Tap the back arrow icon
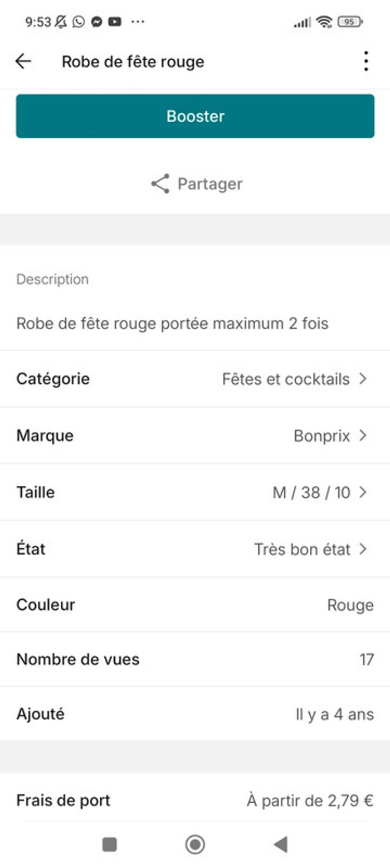The image size is (390, 868). pos(23,61)
